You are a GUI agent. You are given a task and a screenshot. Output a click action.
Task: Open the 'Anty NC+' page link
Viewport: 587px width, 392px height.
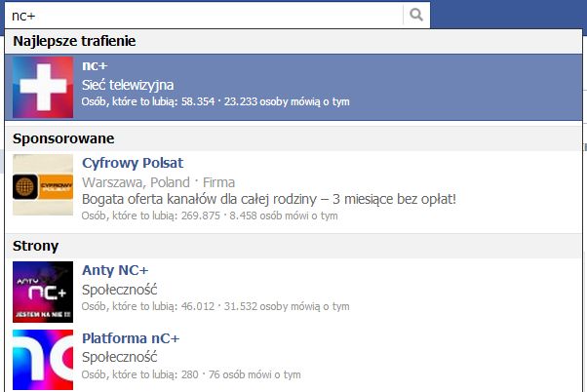[115, 270]
